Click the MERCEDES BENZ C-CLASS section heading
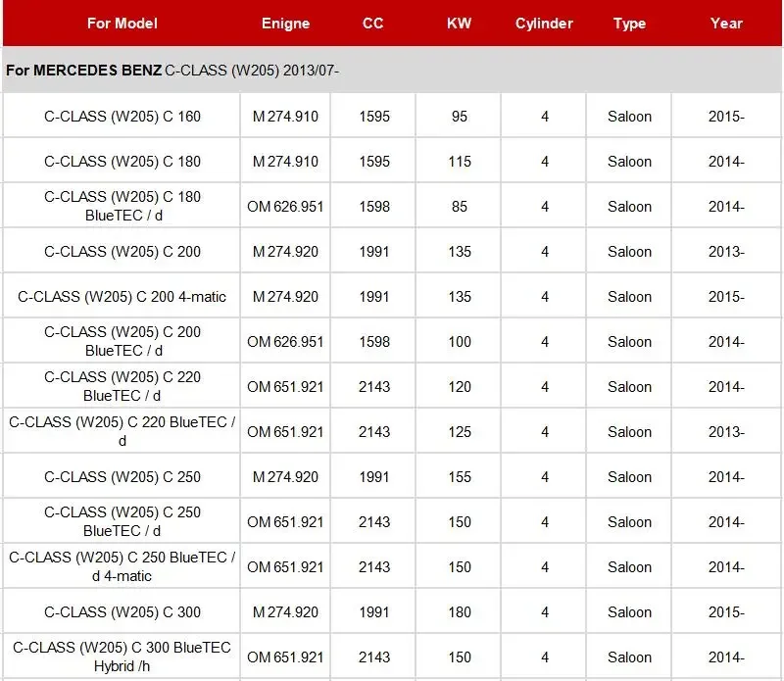The image size is (784, 681). (x=172, y=71)
